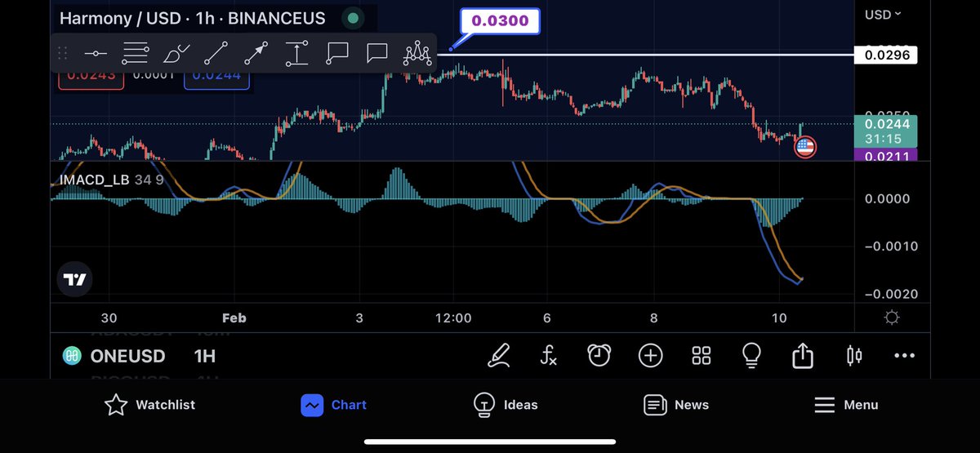The image size is (980, 453).
Task: Open IMACD_LB indicator legend settings
Action: (111, 179)
